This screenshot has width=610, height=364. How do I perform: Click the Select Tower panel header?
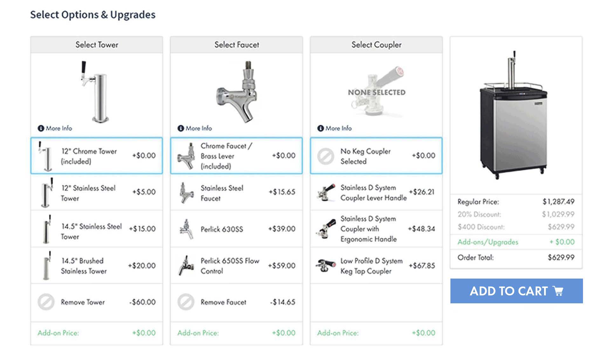click(x=96, y=45)
